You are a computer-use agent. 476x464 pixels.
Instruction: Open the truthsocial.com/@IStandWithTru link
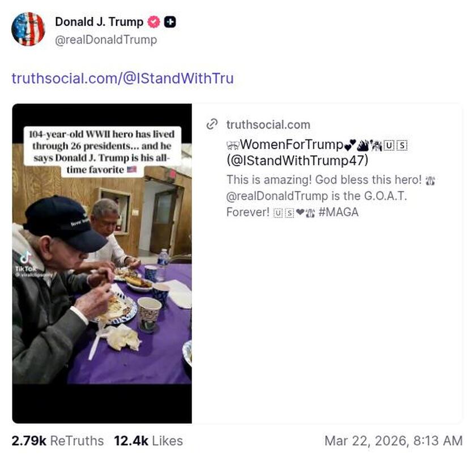pos(122,78)
